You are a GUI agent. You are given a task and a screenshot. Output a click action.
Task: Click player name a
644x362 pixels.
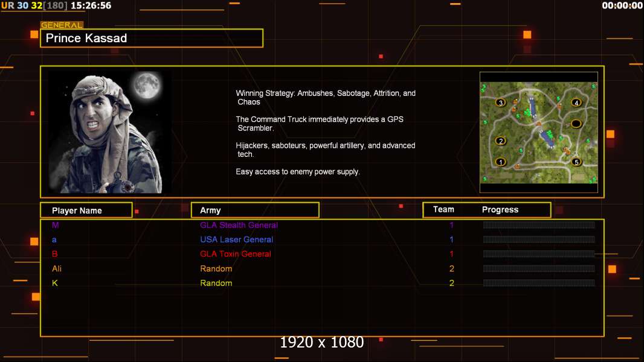pos(54,240)
